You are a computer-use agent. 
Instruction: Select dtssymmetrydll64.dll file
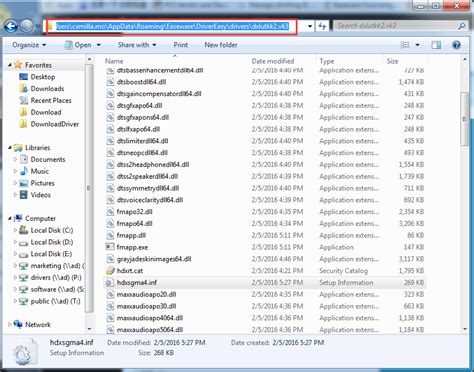148,188
